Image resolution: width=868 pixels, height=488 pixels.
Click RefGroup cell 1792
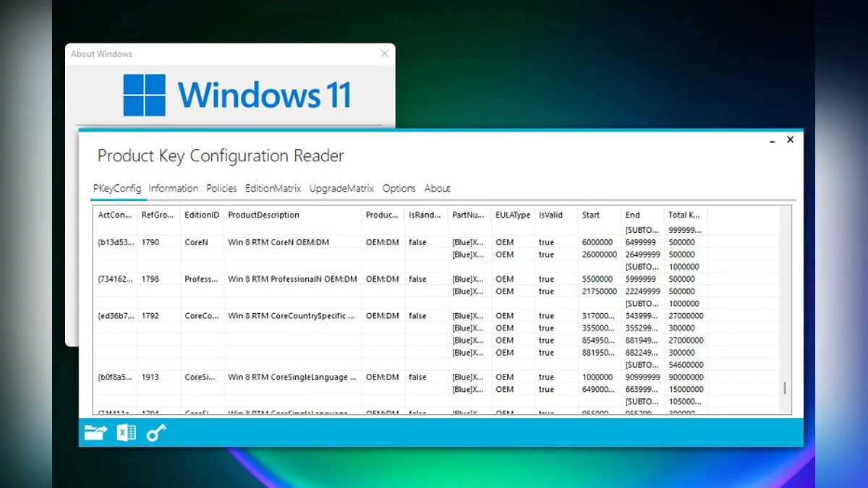(150, 316)
